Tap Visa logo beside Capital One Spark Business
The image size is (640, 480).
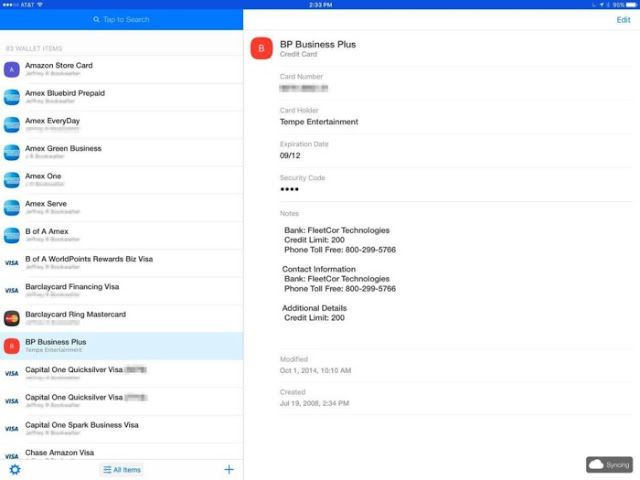pos(12,429)
